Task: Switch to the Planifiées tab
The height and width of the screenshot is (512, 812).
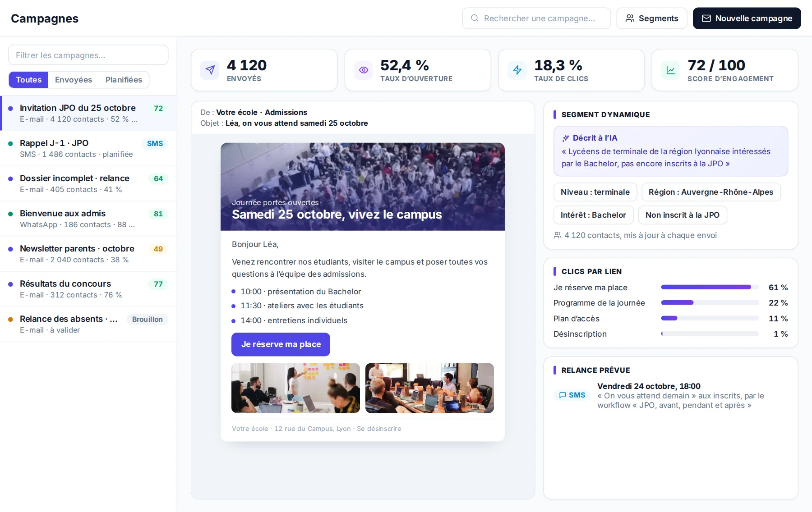Action: [x=124, y=80]
